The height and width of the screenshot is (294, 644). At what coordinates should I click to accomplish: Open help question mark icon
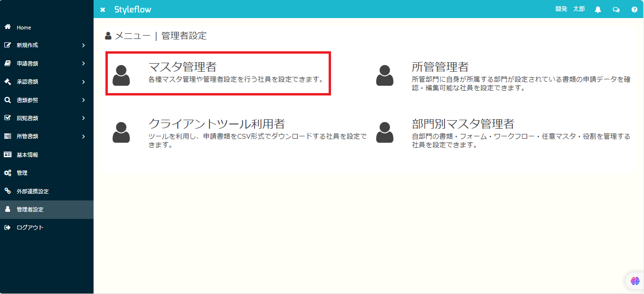(635, 9)
